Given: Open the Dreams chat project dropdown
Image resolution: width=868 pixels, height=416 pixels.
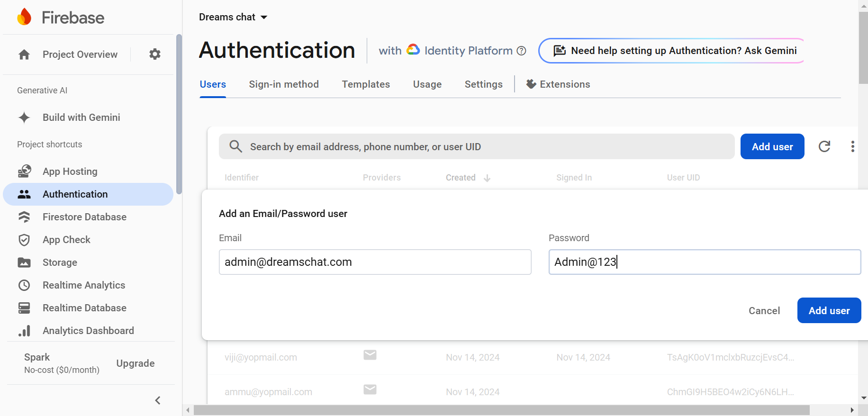Looking at the screenshot, I should point(233,17).
